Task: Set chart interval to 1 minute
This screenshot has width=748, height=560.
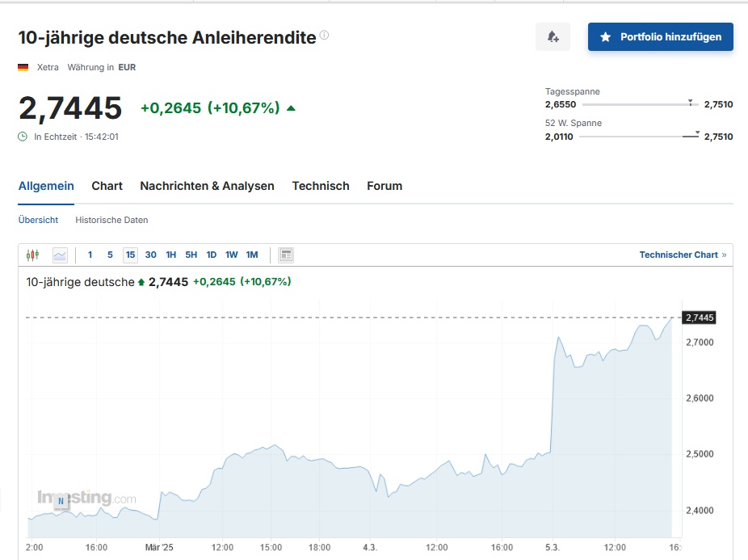Action: [x=90, y=255]
